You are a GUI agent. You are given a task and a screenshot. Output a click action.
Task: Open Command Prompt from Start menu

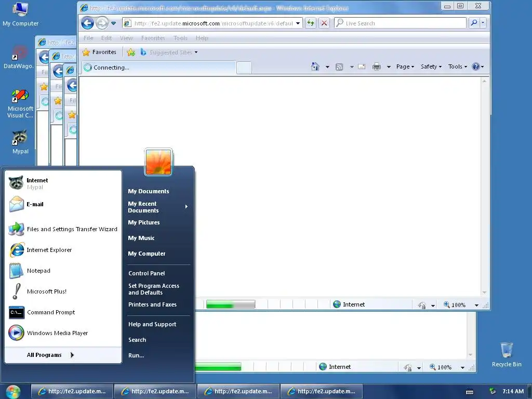coord(63,312)
